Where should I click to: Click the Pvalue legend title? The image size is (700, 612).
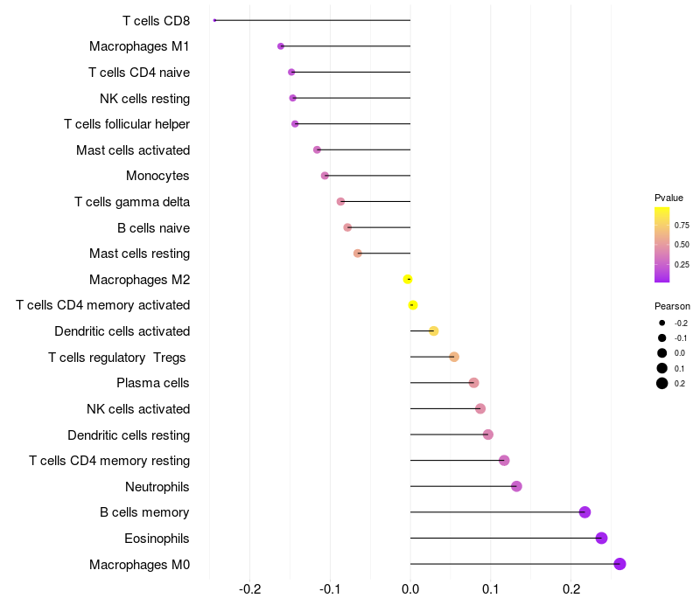668,198
